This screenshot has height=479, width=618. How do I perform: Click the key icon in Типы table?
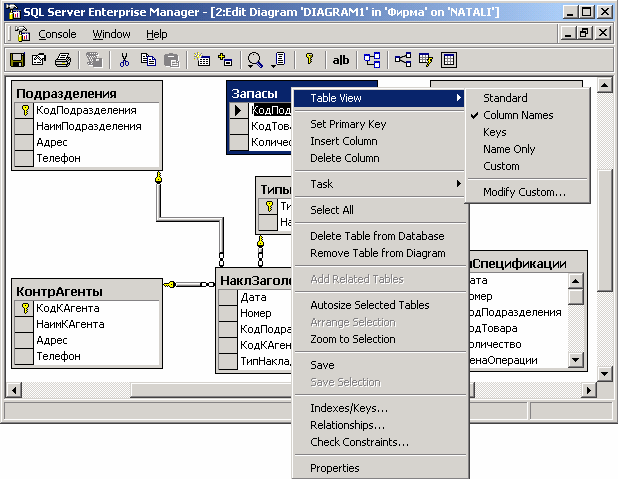coord(270,206)
